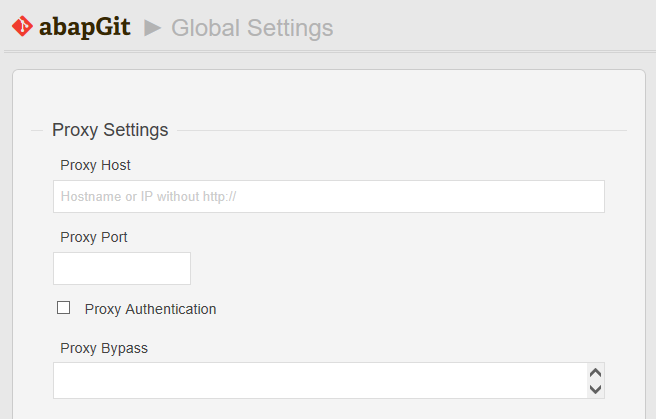Focus the Proxy Bypass text area
Image resolution: width=656 pixels, height=419 pixels.
(x=320, y=381)
